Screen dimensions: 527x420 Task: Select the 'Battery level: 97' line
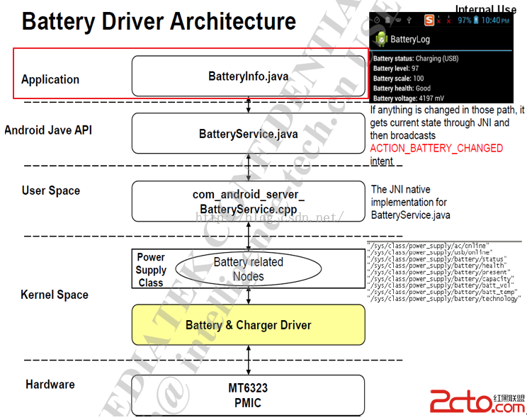coord(396,68)
